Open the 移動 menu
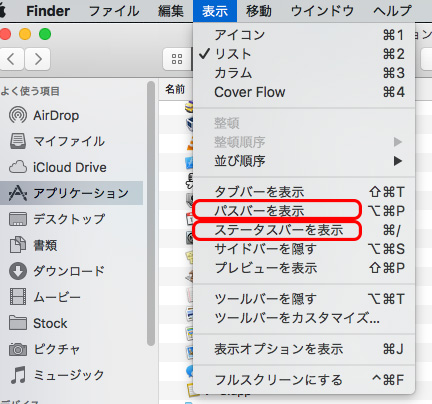The height and width of the screenshot is (404, 432). point(259,11)
